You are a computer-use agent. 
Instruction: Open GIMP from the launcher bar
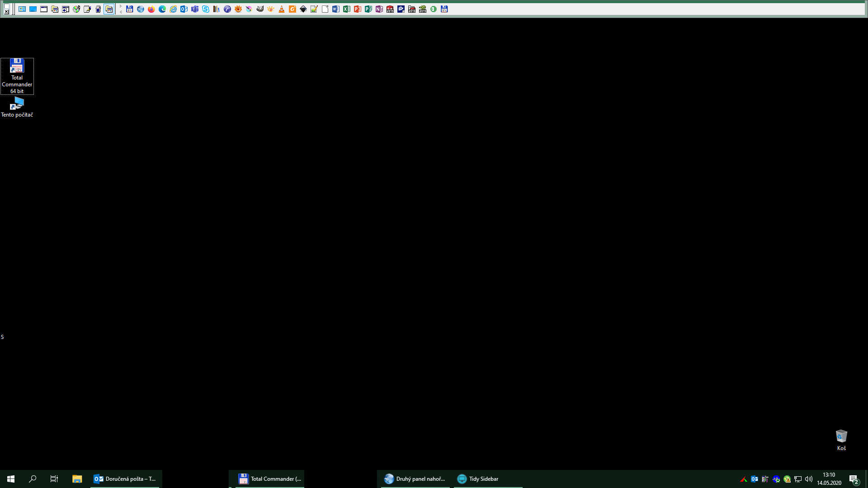point(260,9)
